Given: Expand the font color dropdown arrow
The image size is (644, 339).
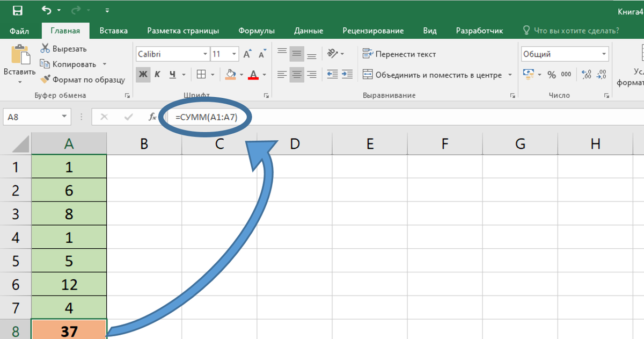Looking at the screenshot, I should point(265,75).
